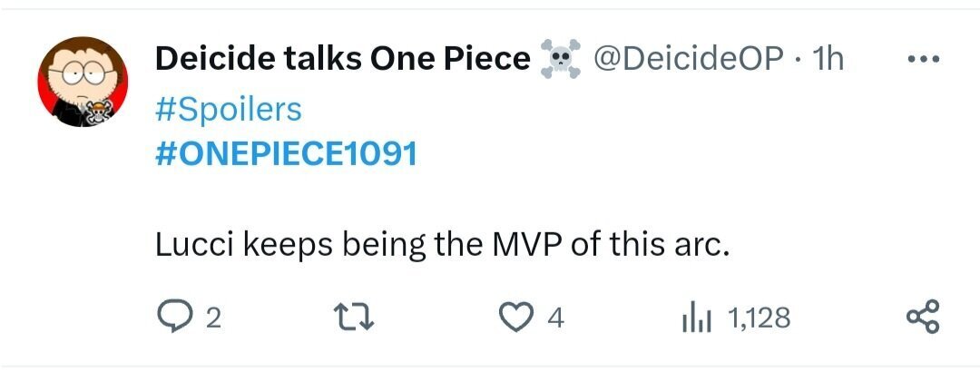Click the 1h timestamp

(x=828, y=59)
